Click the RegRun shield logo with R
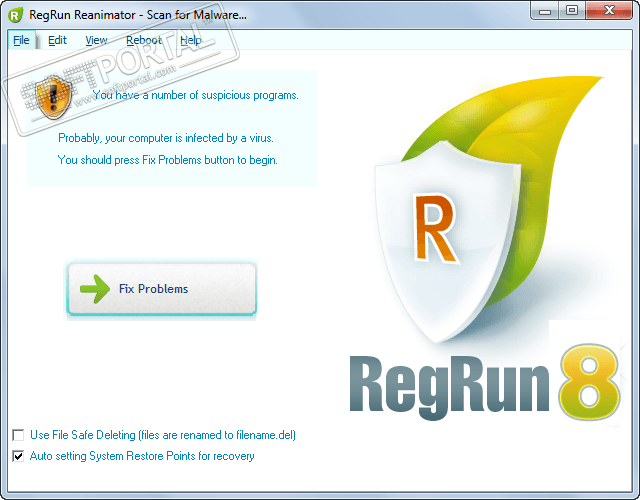640x500 pixels. pyautogui.click(x=446, y=241)
